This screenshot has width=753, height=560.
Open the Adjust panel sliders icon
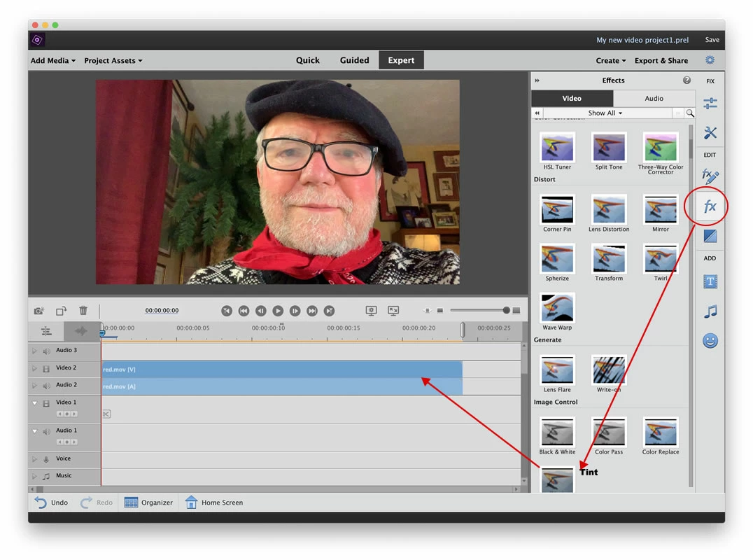710,104
